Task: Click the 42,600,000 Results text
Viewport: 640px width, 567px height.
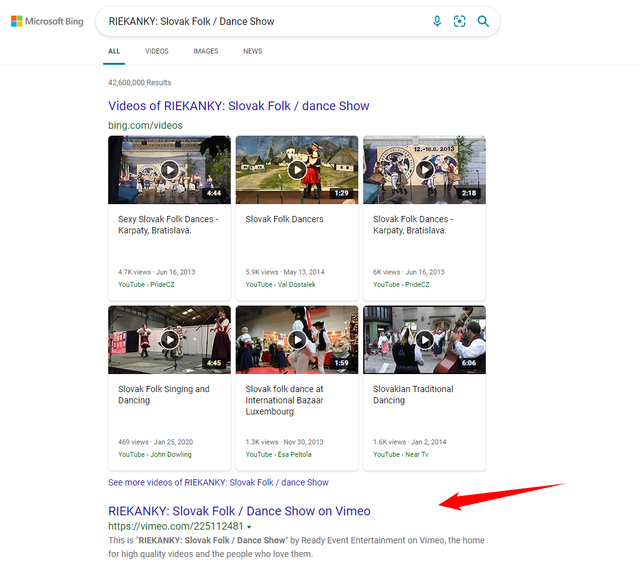Action: coord(140,83)
